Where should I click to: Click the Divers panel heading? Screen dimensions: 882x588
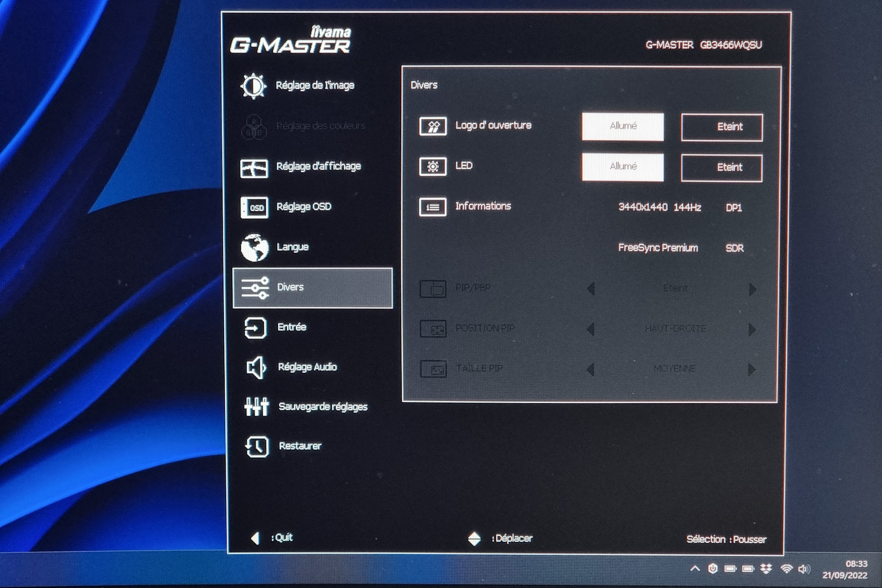coord(424,85)
